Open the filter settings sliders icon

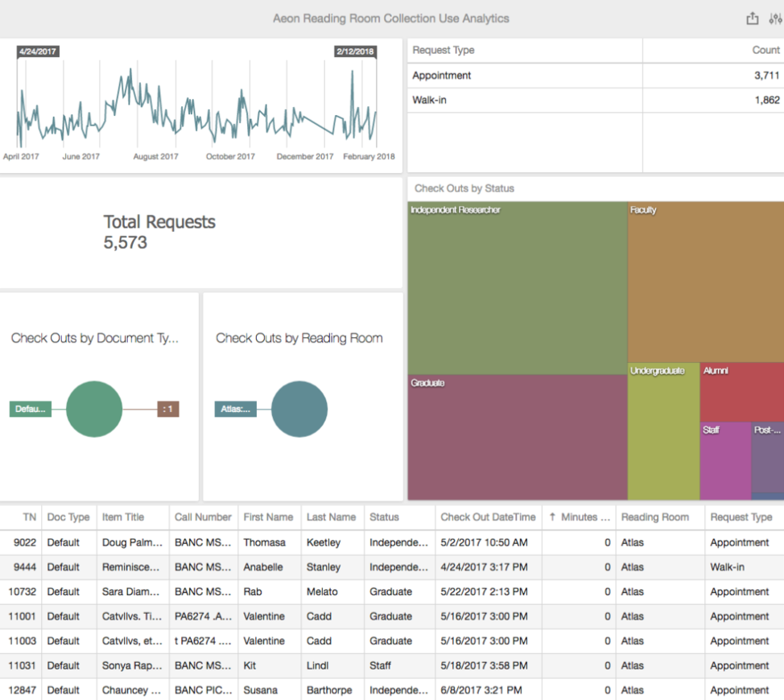pyautogui.click(x=774, y=19)
